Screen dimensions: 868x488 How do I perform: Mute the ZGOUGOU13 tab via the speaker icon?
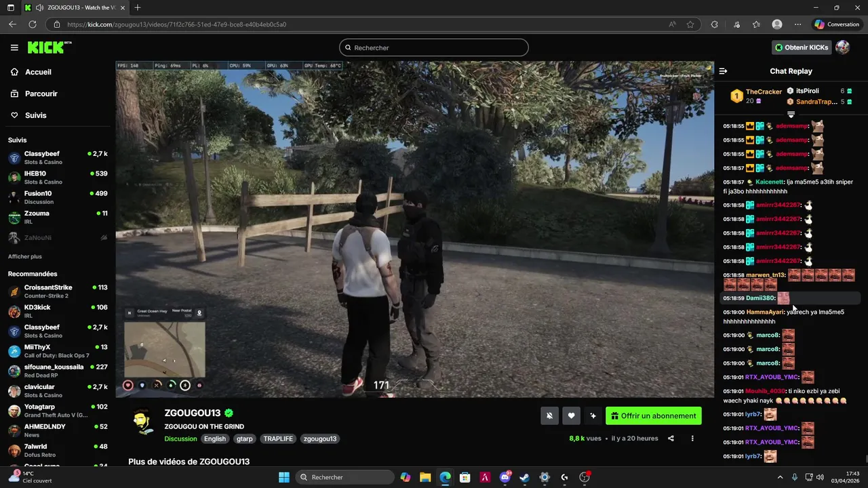(40, 7)
